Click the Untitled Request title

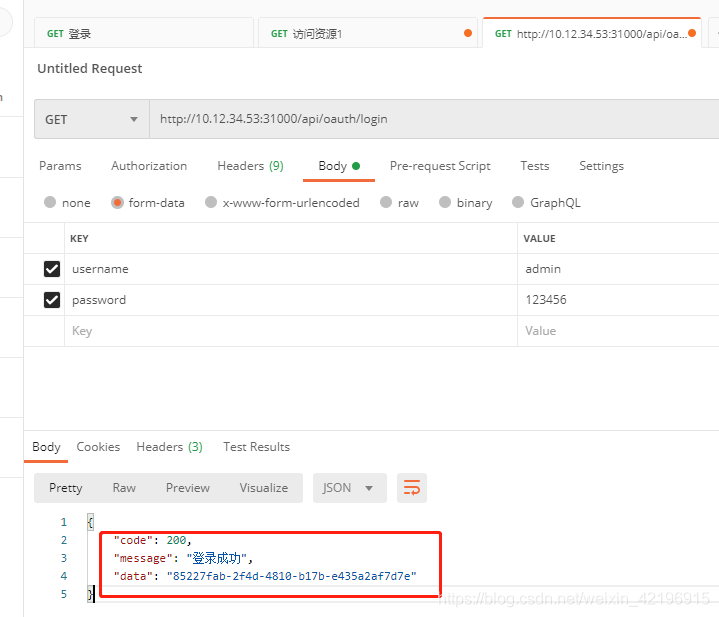click(x=89, y=68)
